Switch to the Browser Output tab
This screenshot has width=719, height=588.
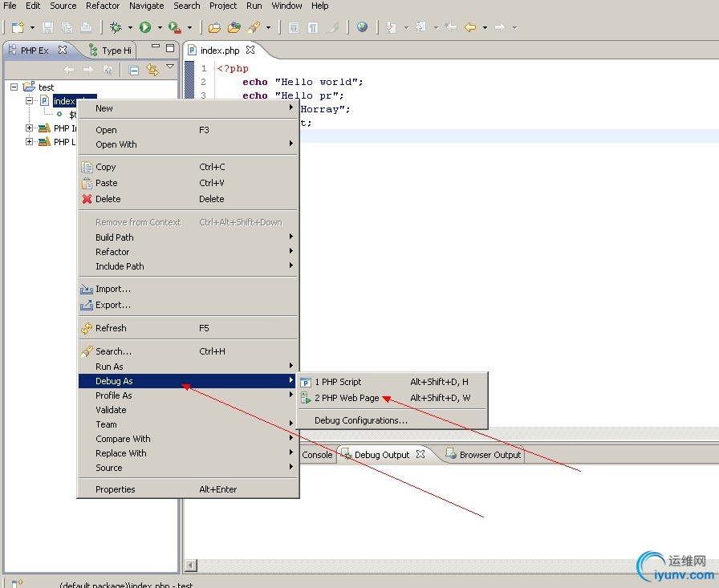point(484,454)
